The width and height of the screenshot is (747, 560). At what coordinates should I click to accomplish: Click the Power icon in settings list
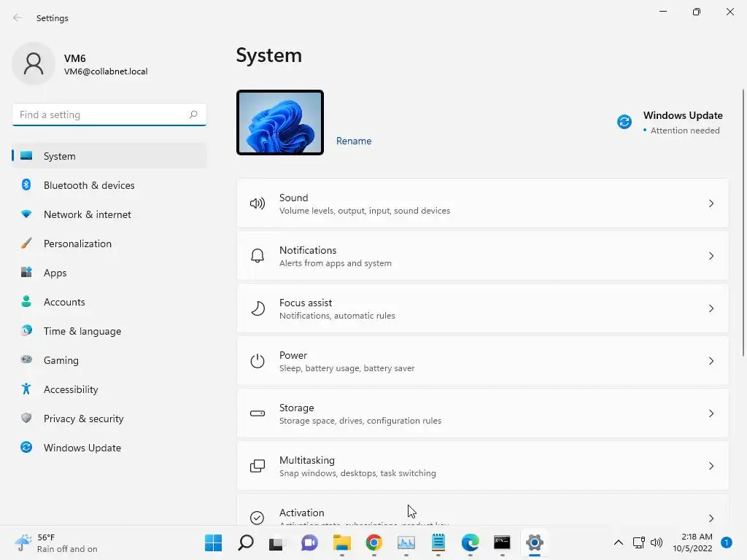(x=258, y=361)
